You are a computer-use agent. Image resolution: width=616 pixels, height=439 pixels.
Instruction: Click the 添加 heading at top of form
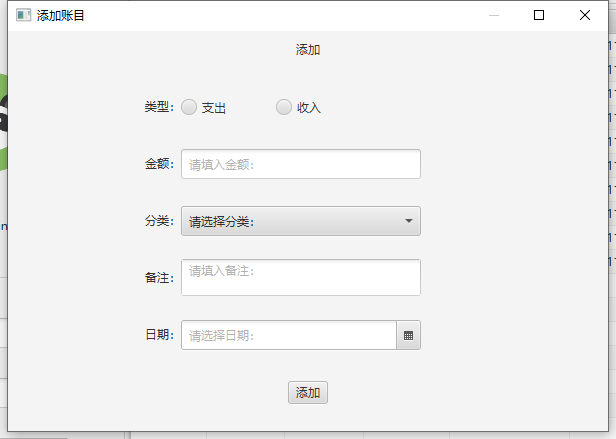[308, 50]
